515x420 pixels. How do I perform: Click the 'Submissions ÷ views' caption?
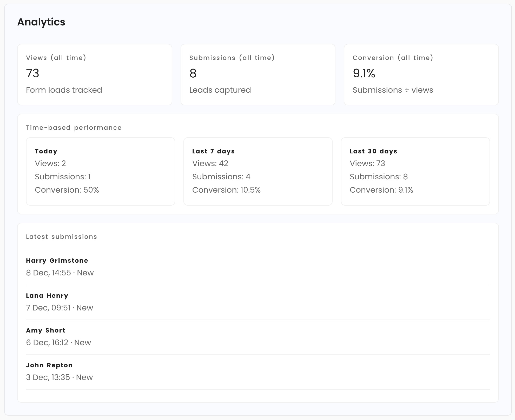(x=393, y=90)
